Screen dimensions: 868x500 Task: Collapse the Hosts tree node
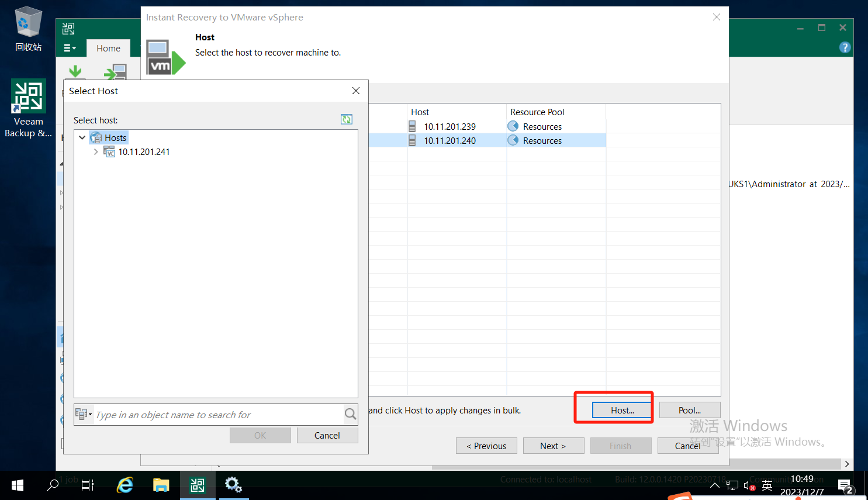(82, 138)
